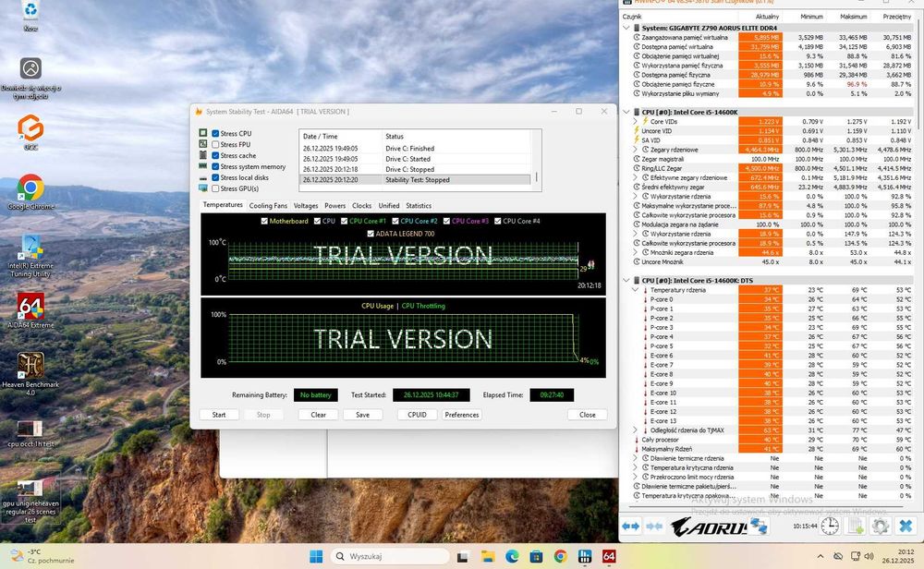The image size is (924, 569).
Task: Toggle the ADATA LEGEND 700 graph checkbox
Action: pyautogui.click(x=371, y=234)
